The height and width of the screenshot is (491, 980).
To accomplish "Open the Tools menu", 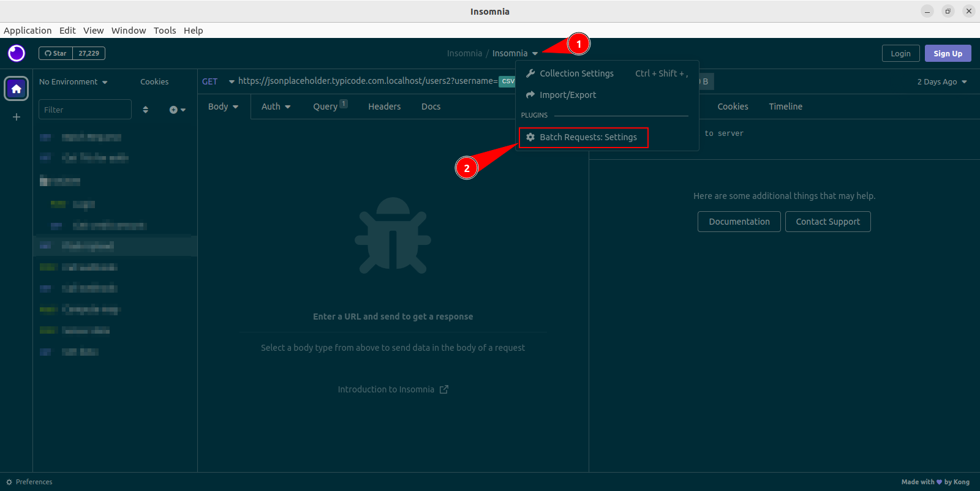I will (165, 31).
